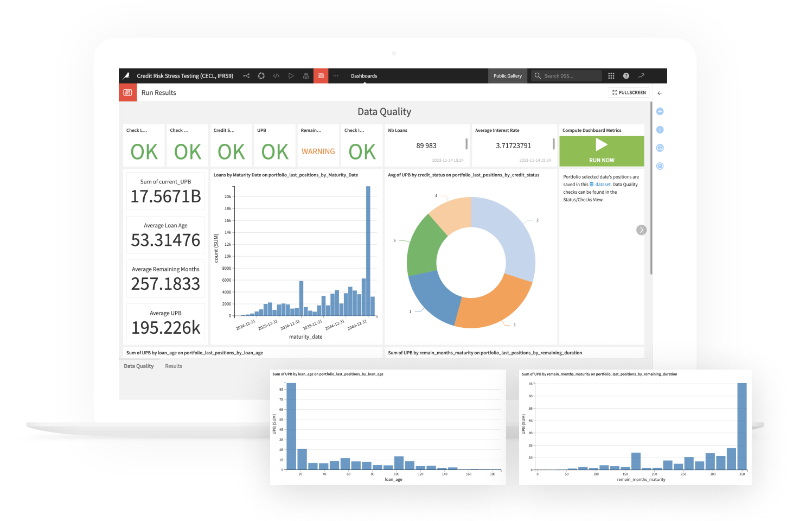Viewport: 812px width, 521px height.
Task: Click the red Run Results dashboard icon
Action: tap(128, 93)
